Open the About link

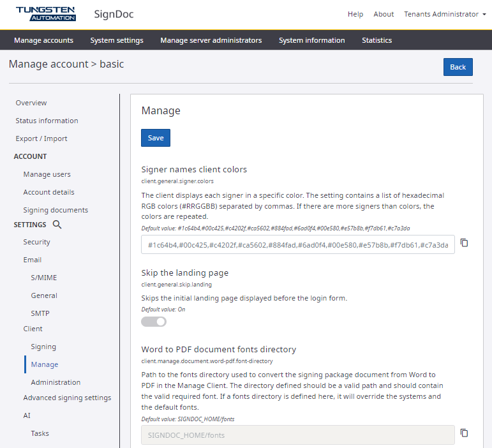(x=384, y=14)
